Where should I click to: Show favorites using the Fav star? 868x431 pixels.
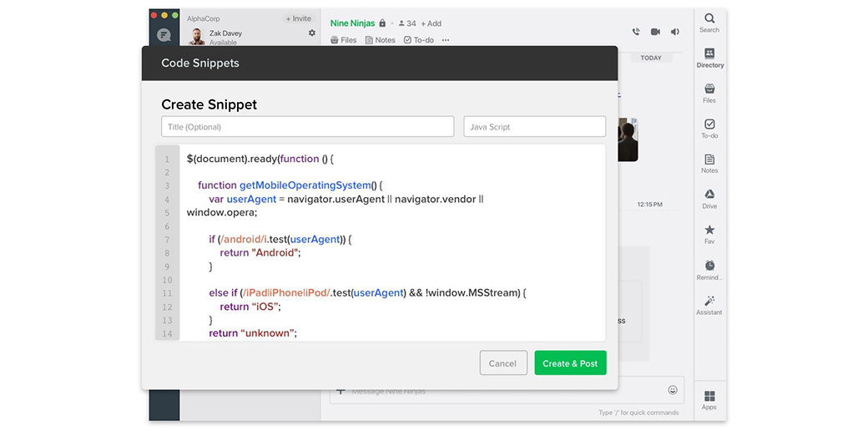pyautogui.click(x=709, y=233)
